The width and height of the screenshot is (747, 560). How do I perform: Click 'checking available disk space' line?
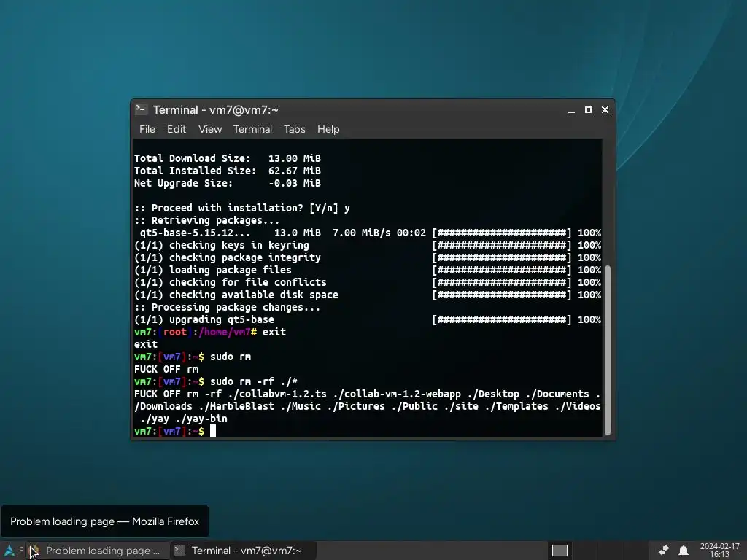click(368, 295)
